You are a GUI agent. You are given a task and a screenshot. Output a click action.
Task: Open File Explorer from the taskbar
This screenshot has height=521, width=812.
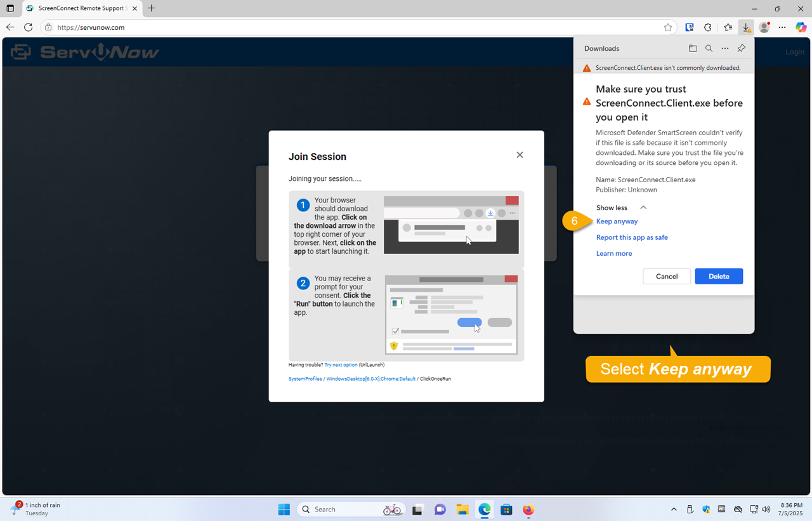pyautogui.click(x=462, y=510)
